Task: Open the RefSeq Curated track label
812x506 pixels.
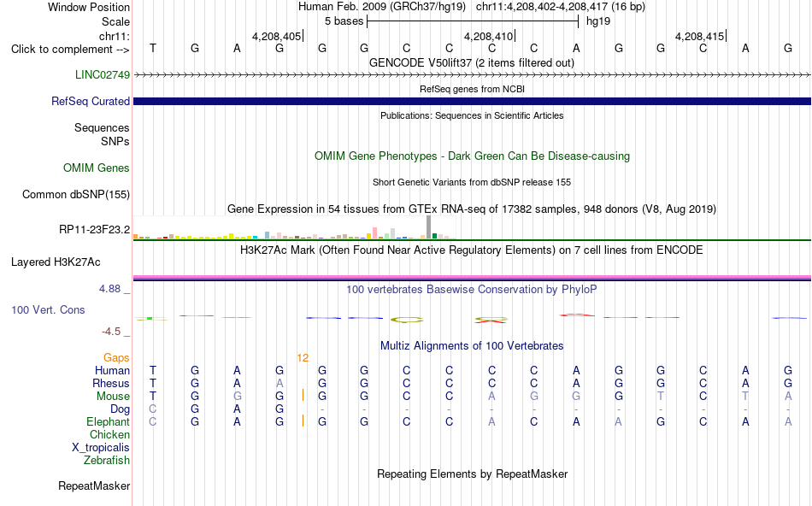Action: [91, 102]
